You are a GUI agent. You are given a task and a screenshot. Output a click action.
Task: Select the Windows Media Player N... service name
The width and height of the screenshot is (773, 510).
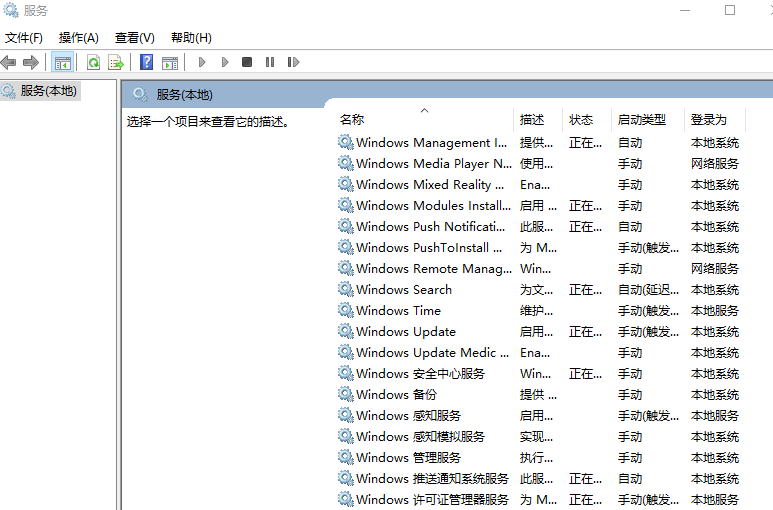pyautogui.click(x=434, y=164)
